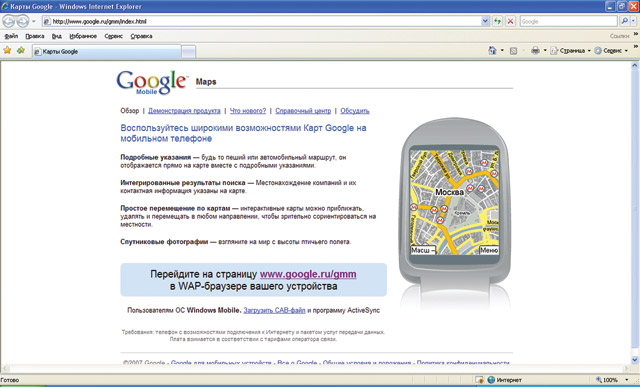Viewport: 640px width, 387px height.
Task: Select the Карты Google tab
Action: 107,51
